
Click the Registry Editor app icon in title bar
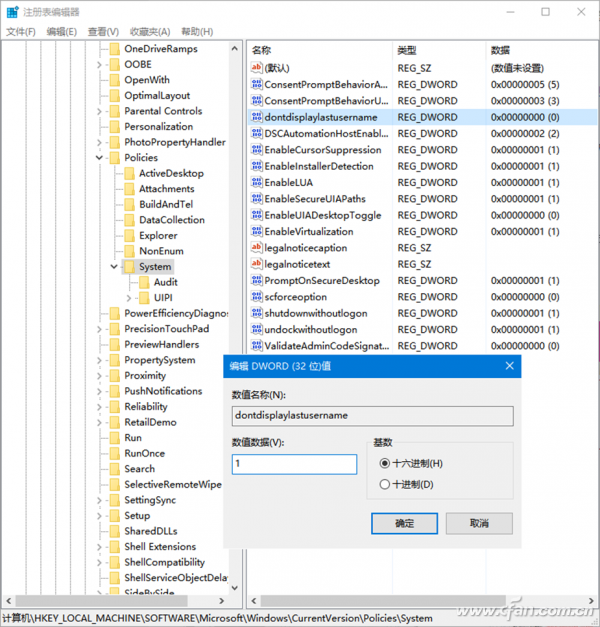click(x=12, y=12)
